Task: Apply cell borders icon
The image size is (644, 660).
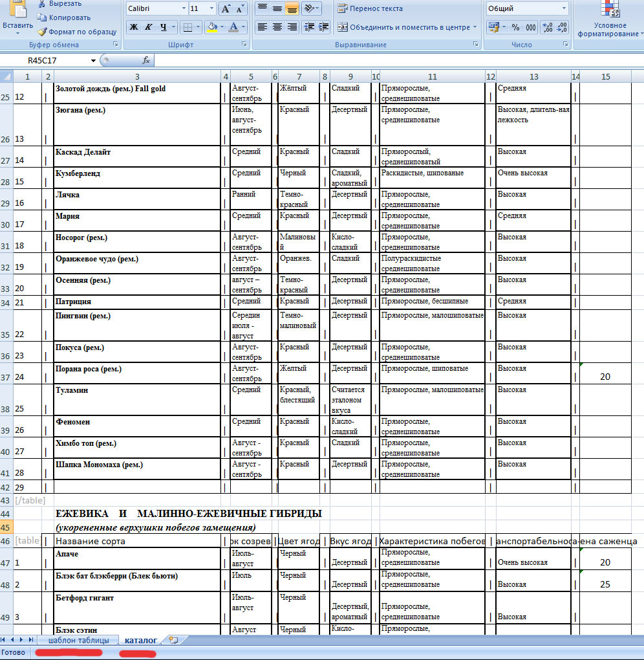Action: pyautogui.click(x=188, y=27)
